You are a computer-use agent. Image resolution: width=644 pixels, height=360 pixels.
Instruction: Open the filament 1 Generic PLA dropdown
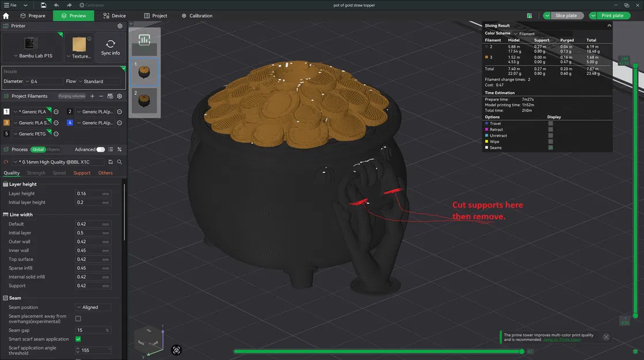pyautogui.click(x=31, y=111)
